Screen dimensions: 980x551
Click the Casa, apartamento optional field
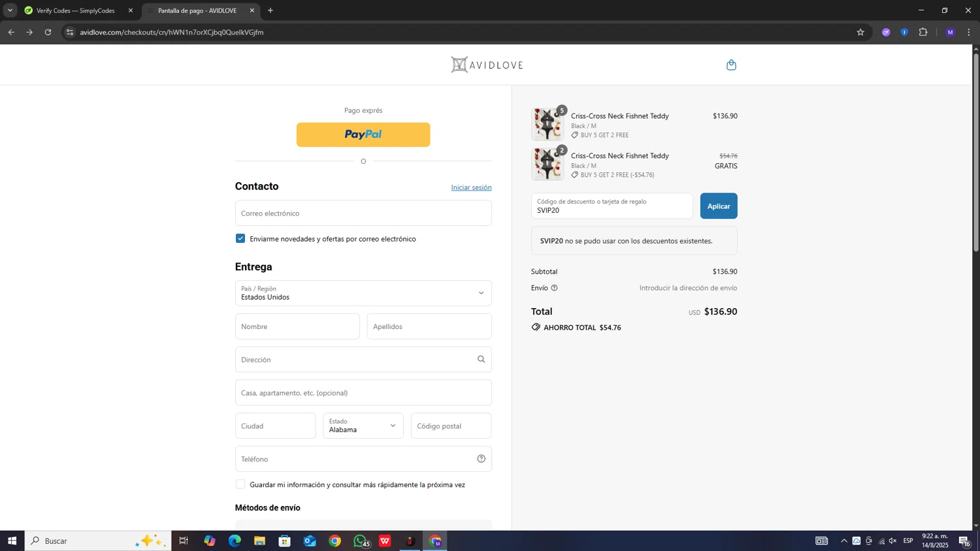point(363,392)
